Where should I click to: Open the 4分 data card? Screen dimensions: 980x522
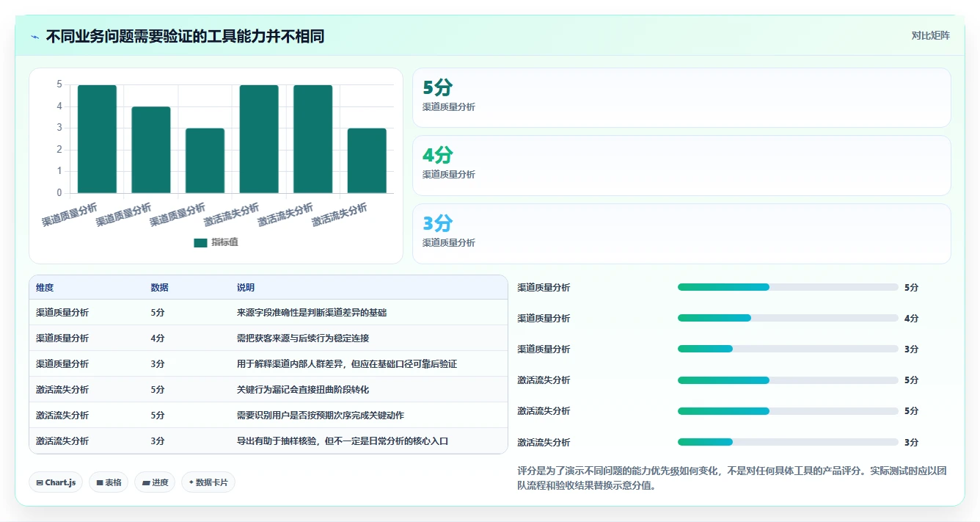681,165
